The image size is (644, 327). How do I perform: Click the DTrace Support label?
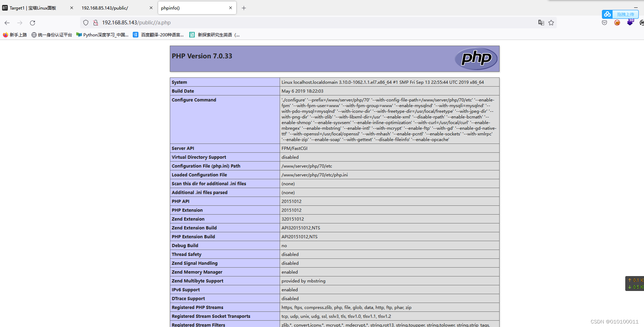pyautogui.click(x=188, y=299)
